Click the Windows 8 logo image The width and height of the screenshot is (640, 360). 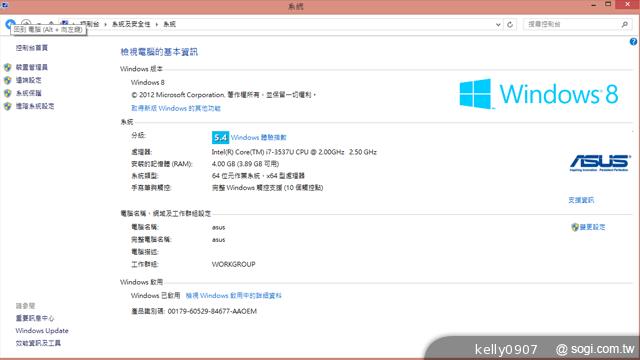click(x=539, y=94)
